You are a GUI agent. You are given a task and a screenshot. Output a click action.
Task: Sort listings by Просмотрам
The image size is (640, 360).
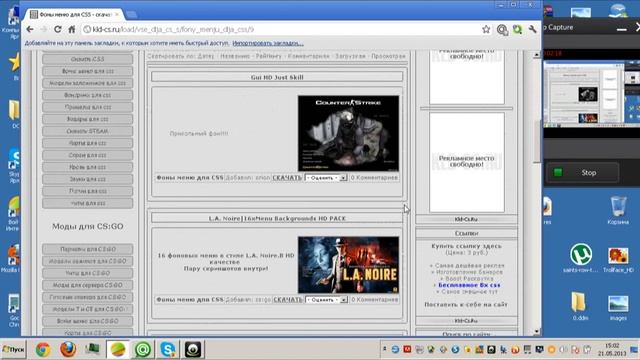(388, 56)
